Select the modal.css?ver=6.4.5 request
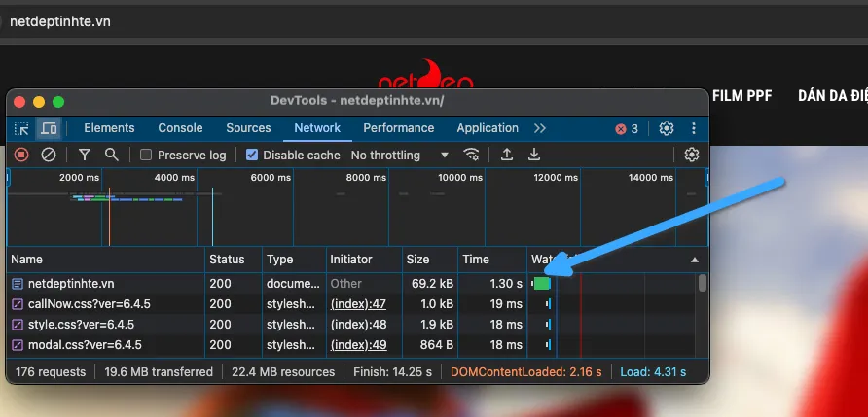The width and height of the screenshot is (868, 417). pyautogui.click(x=85, y=345)
